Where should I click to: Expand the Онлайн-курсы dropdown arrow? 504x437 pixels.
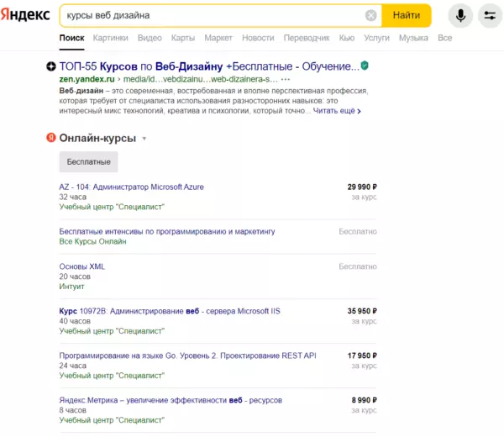tap(144, 139)
